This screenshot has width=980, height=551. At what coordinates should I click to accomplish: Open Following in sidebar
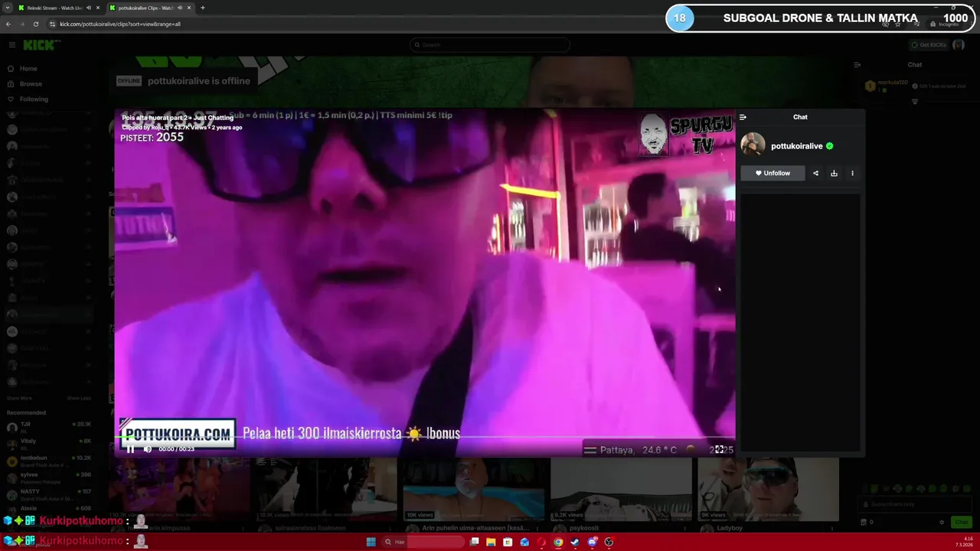tap(34, 99)
